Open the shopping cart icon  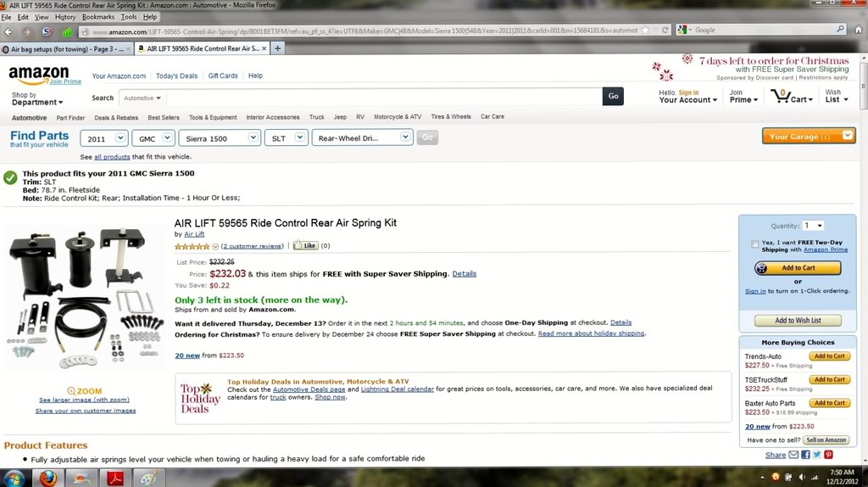pos(781,97)
